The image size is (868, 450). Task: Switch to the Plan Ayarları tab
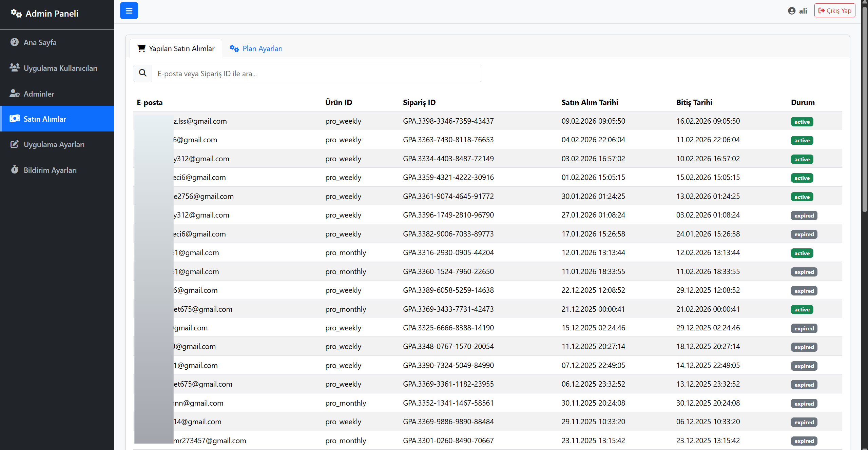[256, 48]
